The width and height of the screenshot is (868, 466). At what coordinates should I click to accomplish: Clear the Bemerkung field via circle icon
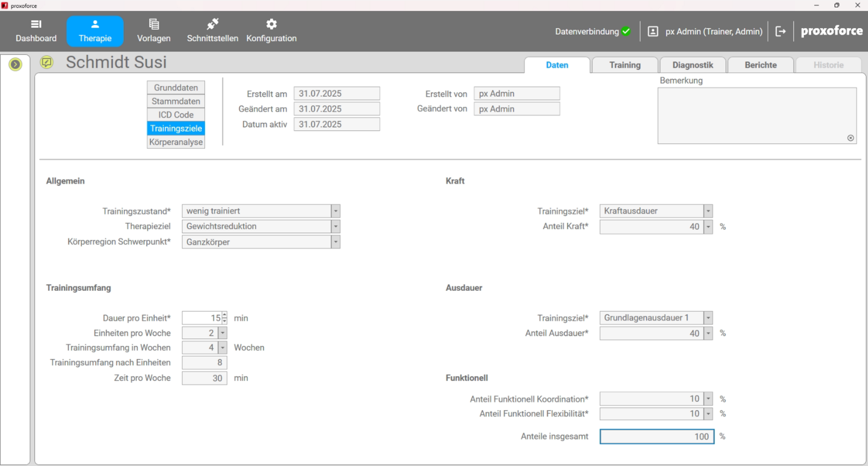[850, 138]
